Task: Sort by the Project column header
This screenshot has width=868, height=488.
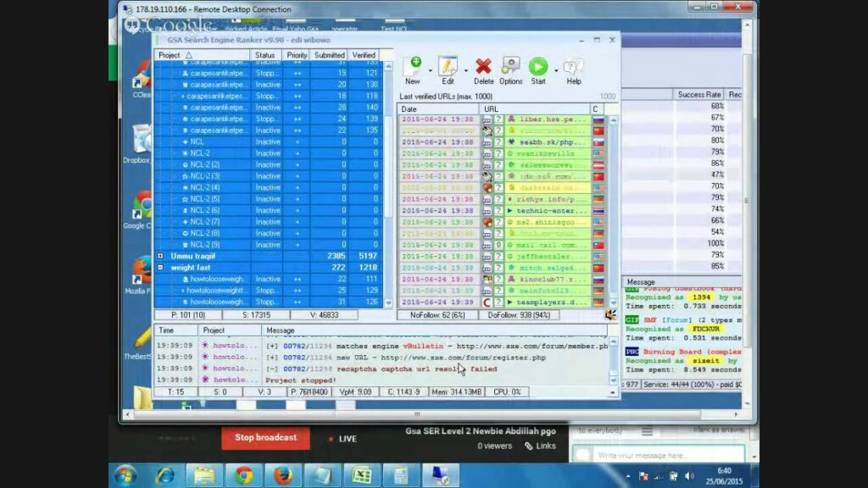Action: tap(202, 55)
